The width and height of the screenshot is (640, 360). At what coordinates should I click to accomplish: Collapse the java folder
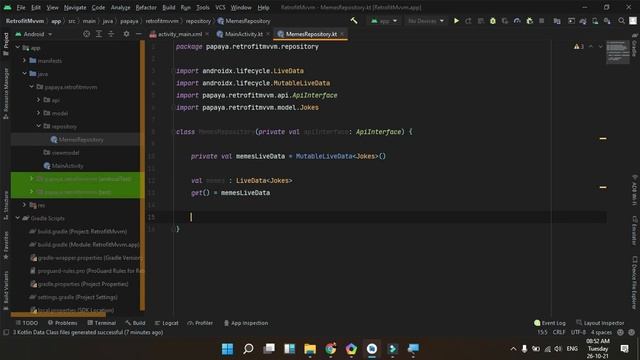(24, 73)
